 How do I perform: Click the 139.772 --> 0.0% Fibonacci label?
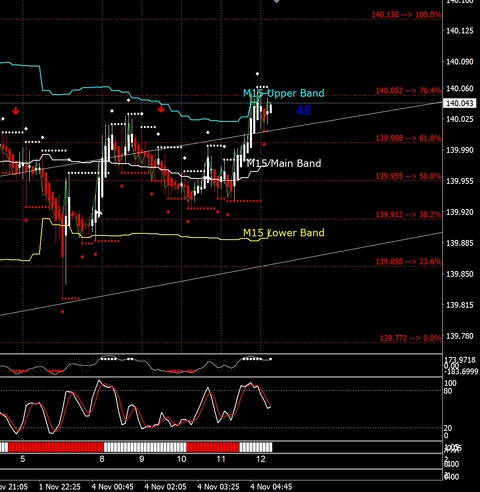(411, 338)
